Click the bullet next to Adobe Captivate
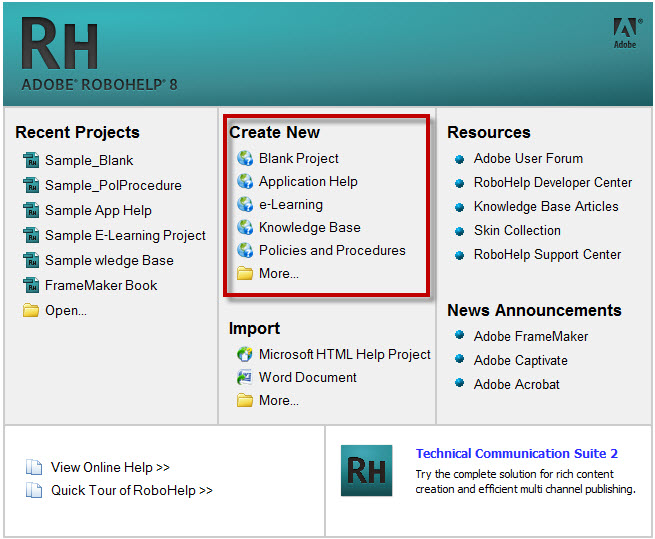The image size is (655, 539). 460,359
